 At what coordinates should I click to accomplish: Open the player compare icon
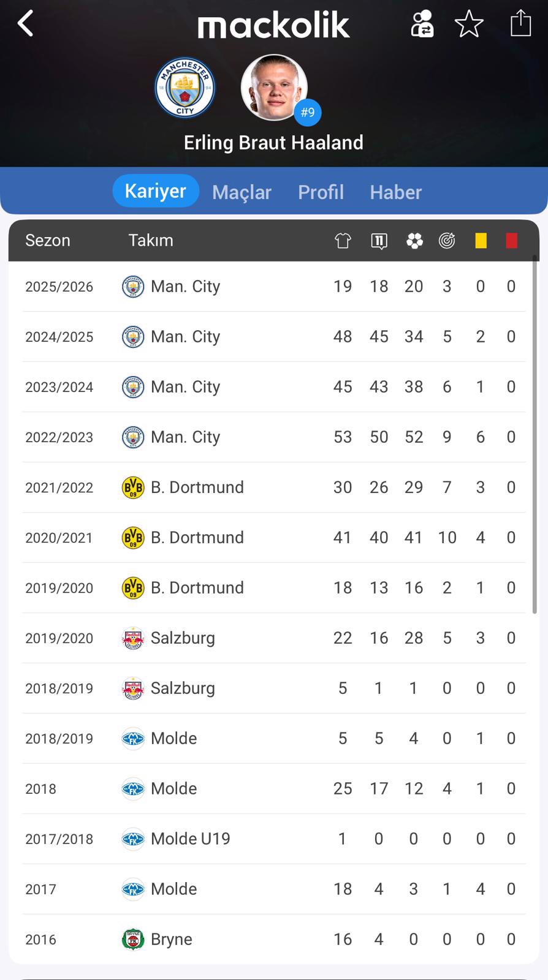click(422, 24)
